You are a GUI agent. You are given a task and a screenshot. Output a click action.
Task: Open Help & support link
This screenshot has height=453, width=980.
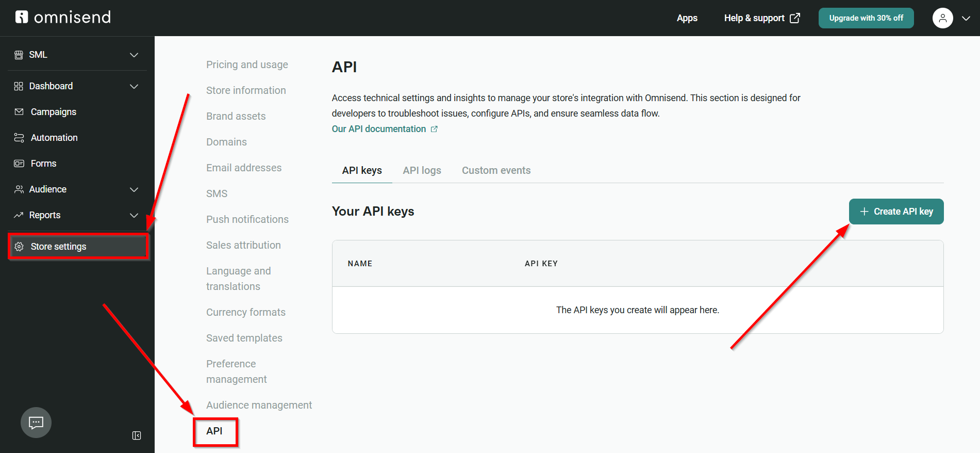click(x=762, y=18)
